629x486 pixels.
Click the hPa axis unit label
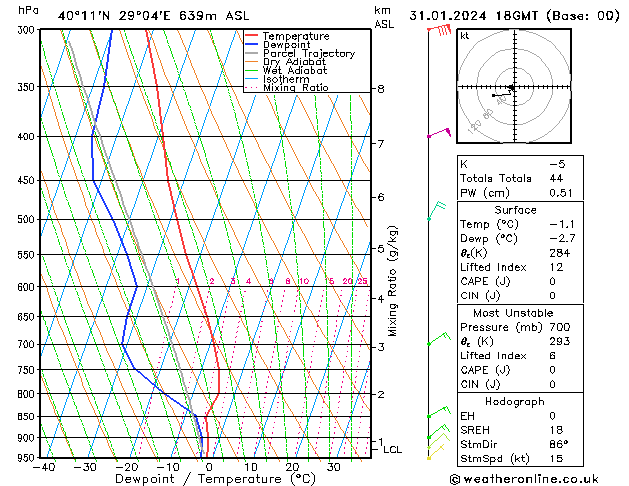point(28,10)
